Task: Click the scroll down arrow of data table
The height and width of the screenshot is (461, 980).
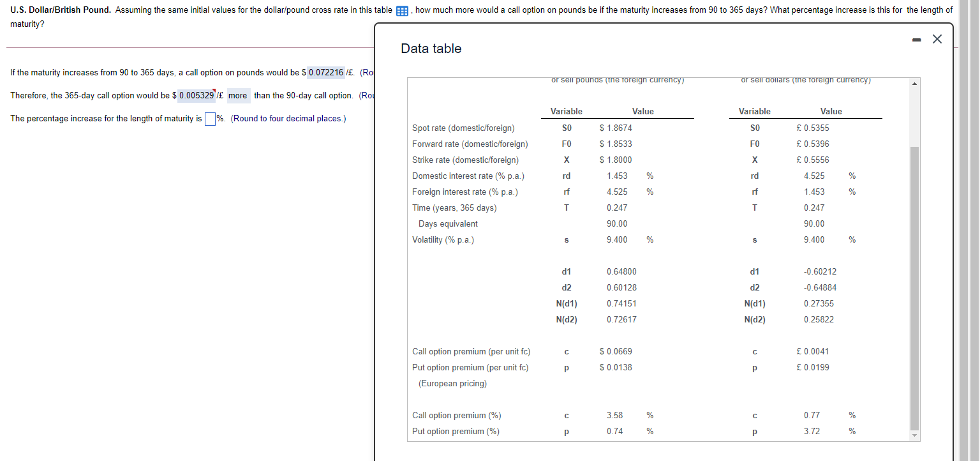Action: click(915, 436)
